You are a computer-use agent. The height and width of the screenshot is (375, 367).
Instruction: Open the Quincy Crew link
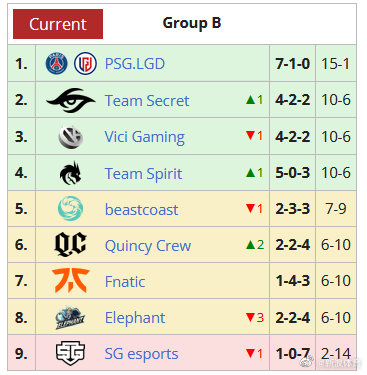[148, 246]
